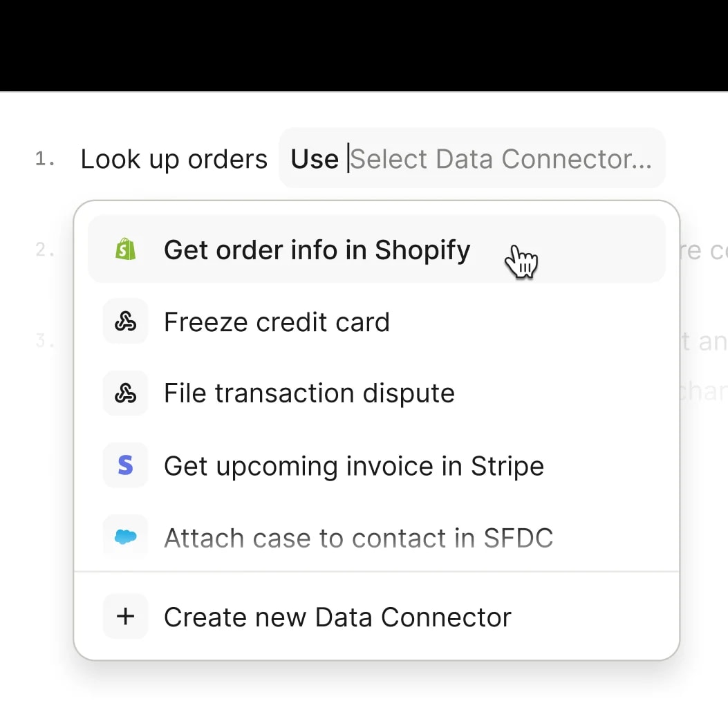
Task: Click the highlighted top row of the dropdown
Action: pos(377,250)
